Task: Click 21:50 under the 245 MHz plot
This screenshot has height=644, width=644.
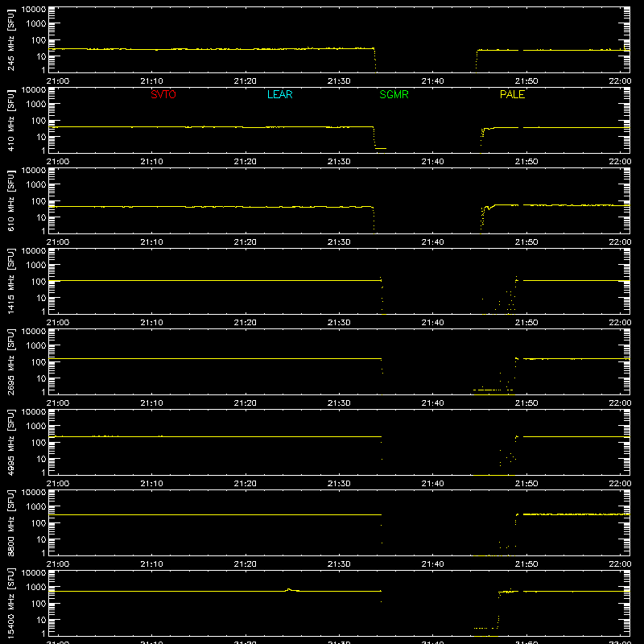Action: point(526,81)
